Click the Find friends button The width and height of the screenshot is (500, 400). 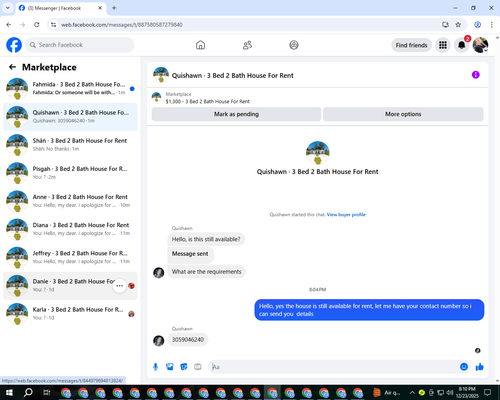411,45
